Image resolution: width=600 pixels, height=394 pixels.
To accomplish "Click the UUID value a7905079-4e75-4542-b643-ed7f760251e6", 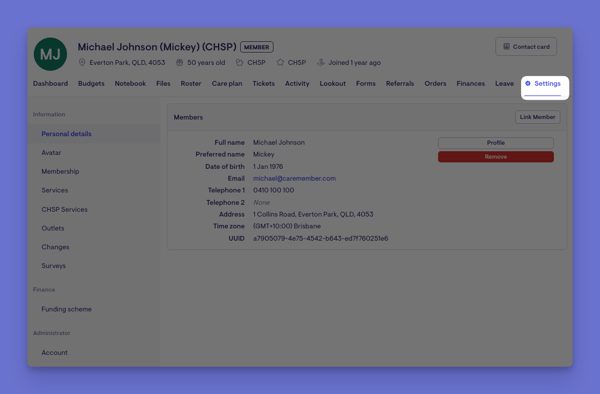I will pyautogui.click(x=321, y=238).
